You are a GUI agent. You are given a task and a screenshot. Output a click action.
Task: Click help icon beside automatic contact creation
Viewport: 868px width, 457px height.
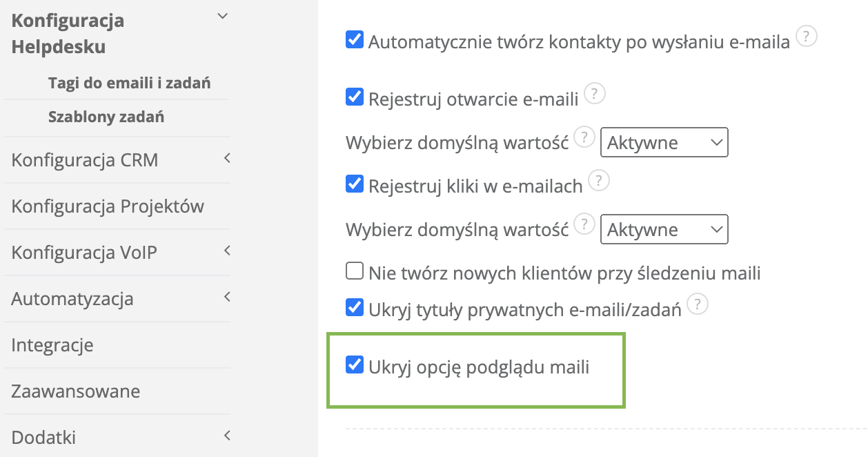click(807, 37)
